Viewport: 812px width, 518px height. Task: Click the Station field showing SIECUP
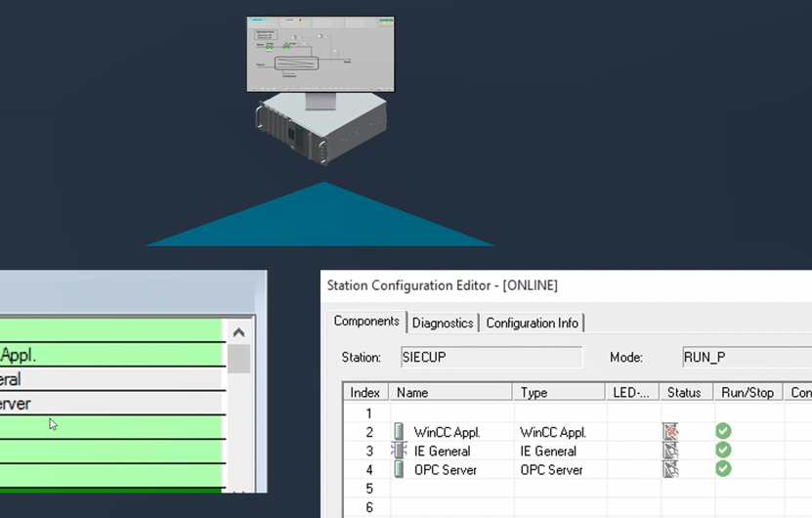pos(491,358)
